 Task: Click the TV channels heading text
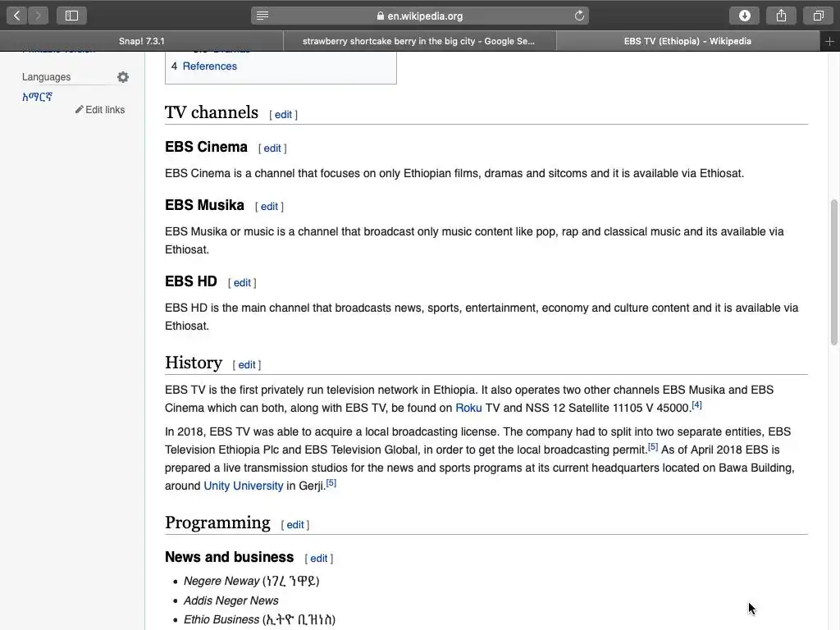pyautogui.click(x=211, y=112)
